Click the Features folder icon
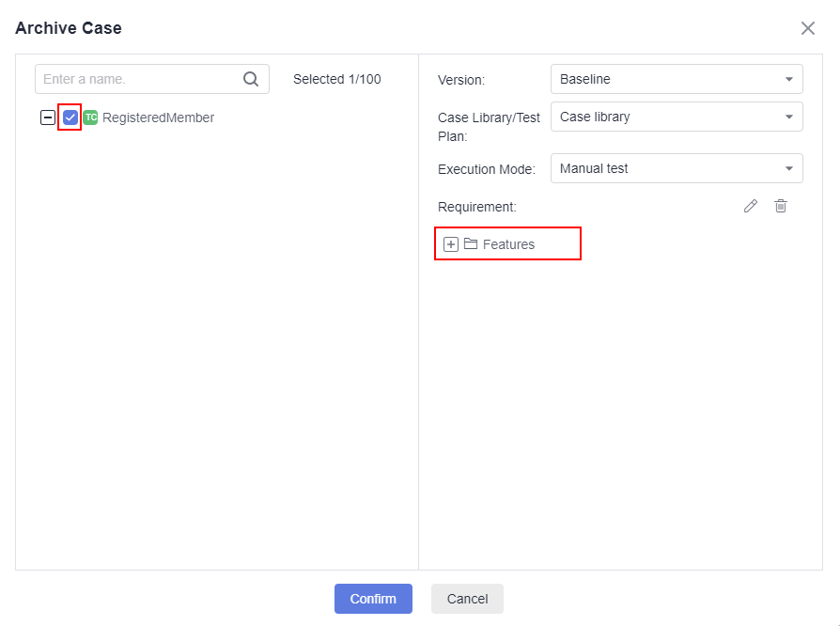The width and height of the screenshot is (840, 626). pyautogui.click(x=471, y=243)
